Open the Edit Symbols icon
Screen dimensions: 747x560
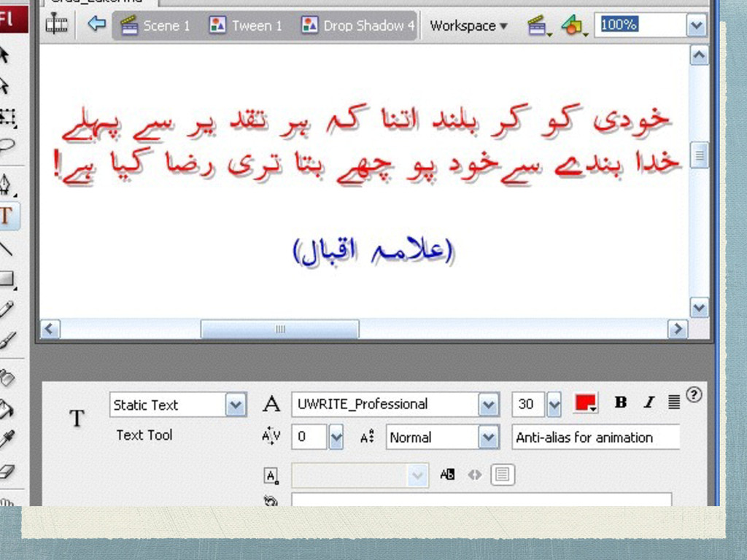tap(573, 26)
